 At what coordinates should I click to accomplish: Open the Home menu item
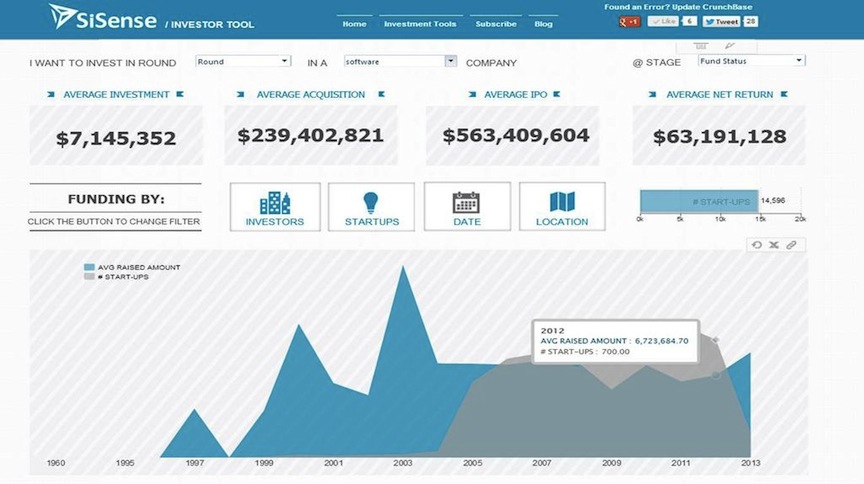(x=354, y=24)
